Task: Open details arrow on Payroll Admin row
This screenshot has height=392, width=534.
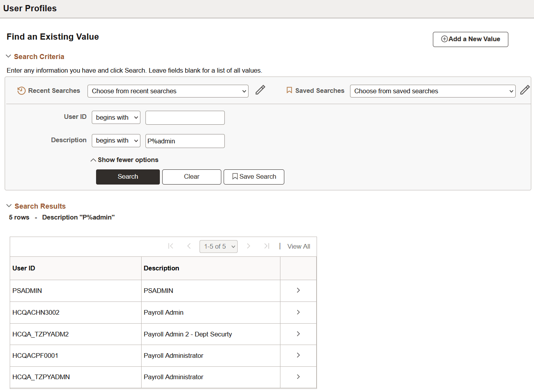Action: click(x=298, y=312)
